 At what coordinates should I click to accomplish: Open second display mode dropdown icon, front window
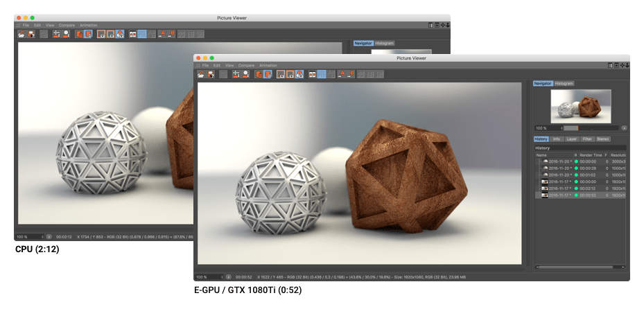click(290, 74)
